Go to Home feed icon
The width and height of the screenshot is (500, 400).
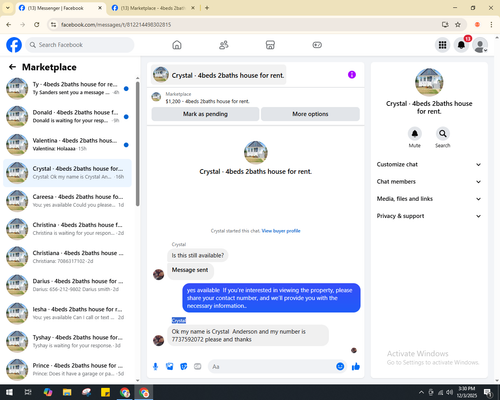pos(177,45)
